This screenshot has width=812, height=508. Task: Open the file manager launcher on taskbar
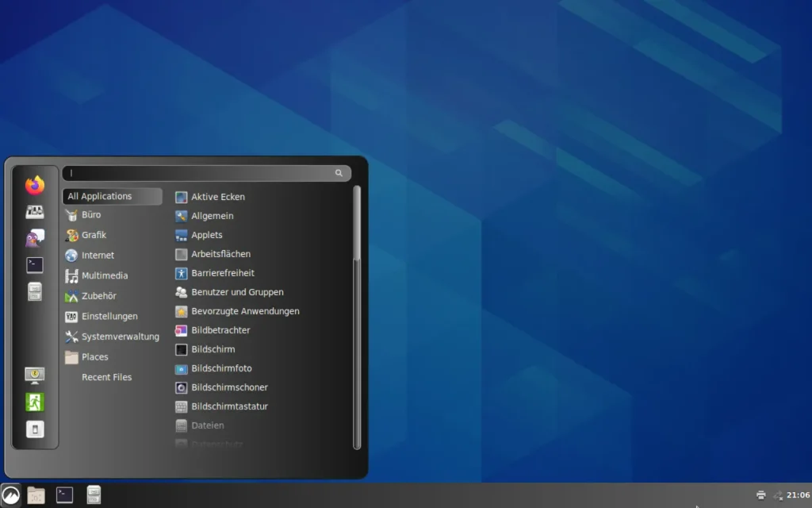[x=36, y=495]
